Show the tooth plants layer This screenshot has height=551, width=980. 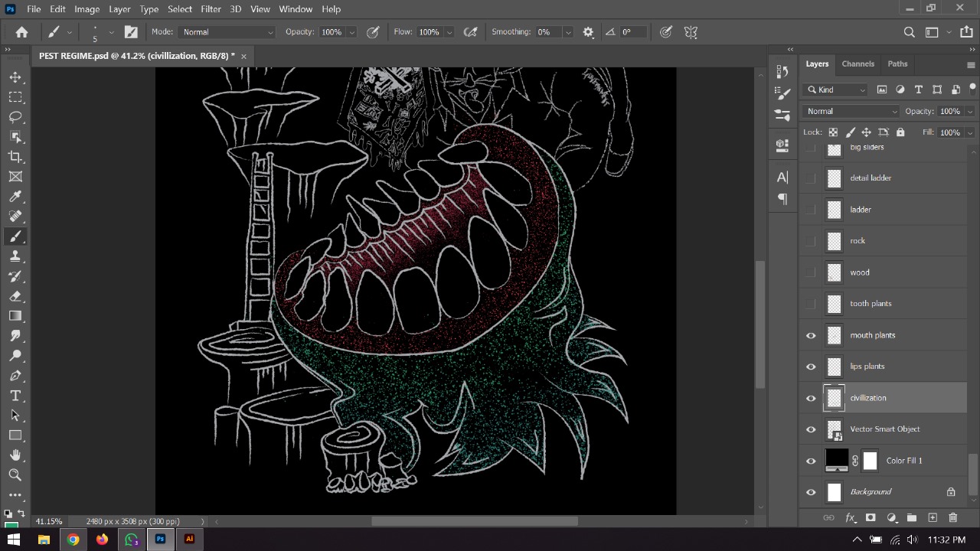pyautogui.click(x=811, y=304)
